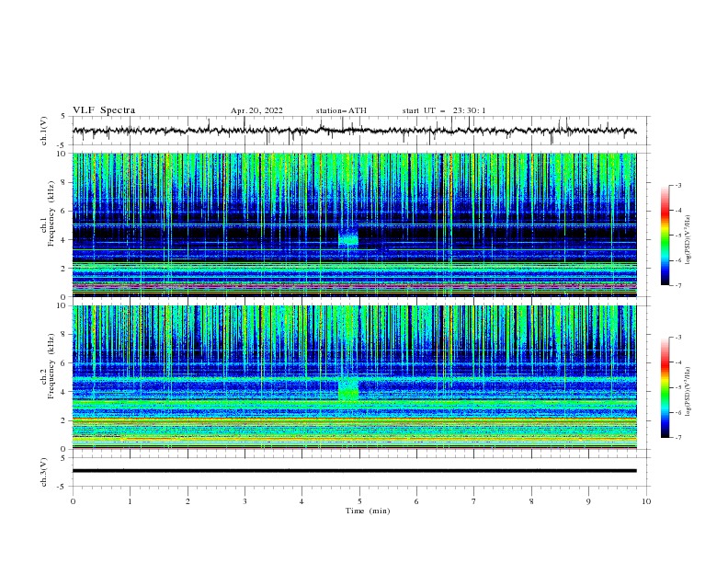This screenshot has width=728, height=563.
Task: Click the lower color bar '-7' label
Action: [x=678, y=438]
